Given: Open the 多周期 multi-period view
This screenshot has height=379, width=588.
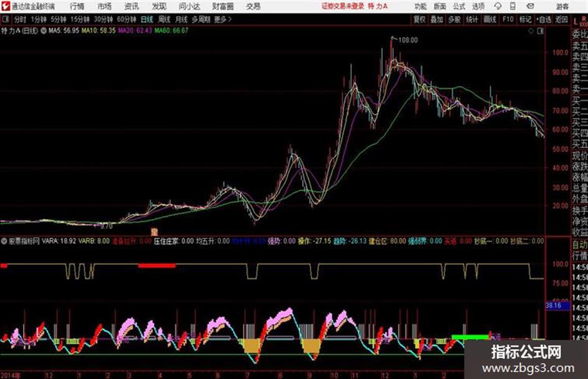Looking at the screenshot, I should click(201, 19).
